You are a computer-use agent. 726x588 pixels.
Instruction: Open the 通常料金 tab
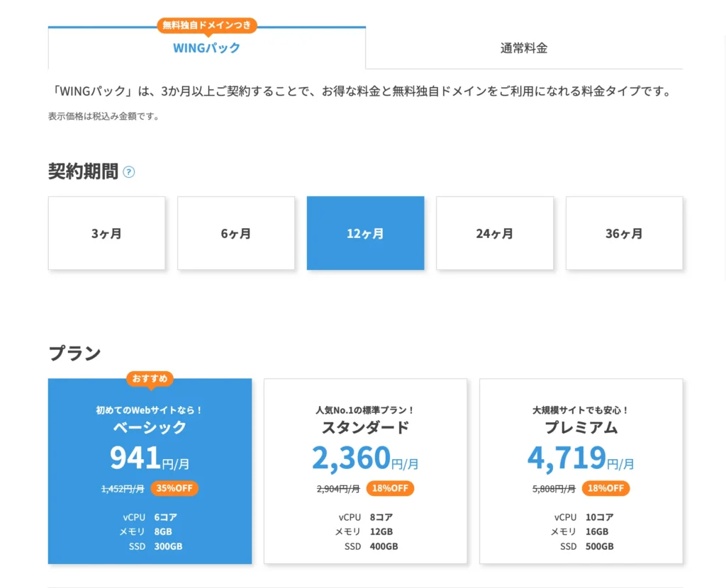pyautogui.click(x=524, y=48)
